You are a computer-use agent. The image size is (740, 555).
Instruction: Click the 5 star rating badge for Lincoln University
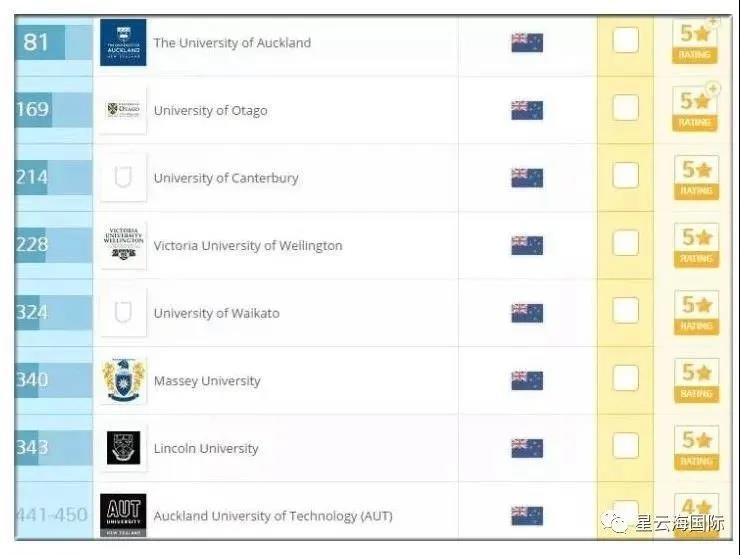(695, 447)
